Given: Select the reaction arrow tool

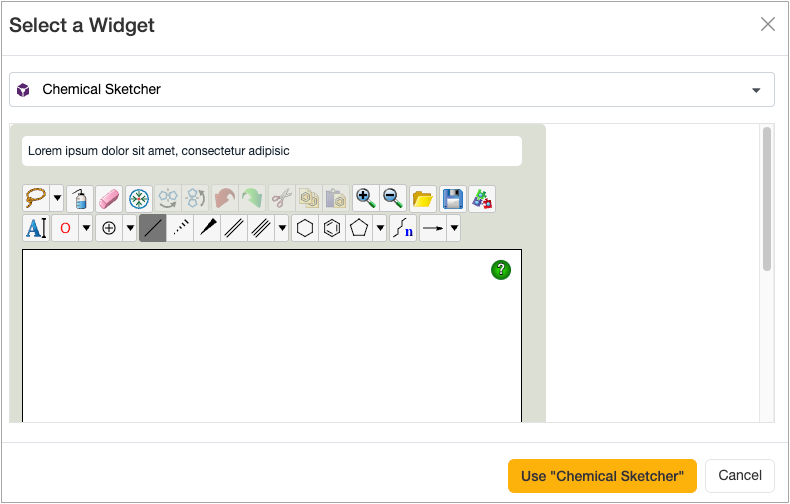Looking at the screenshot, I should (x=433, y=228).
